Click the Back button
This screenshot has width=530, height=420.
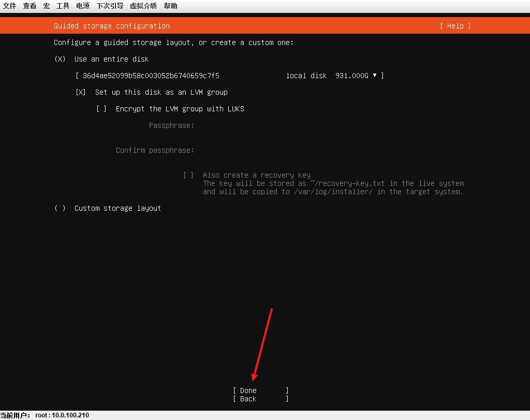pos(261,399)
